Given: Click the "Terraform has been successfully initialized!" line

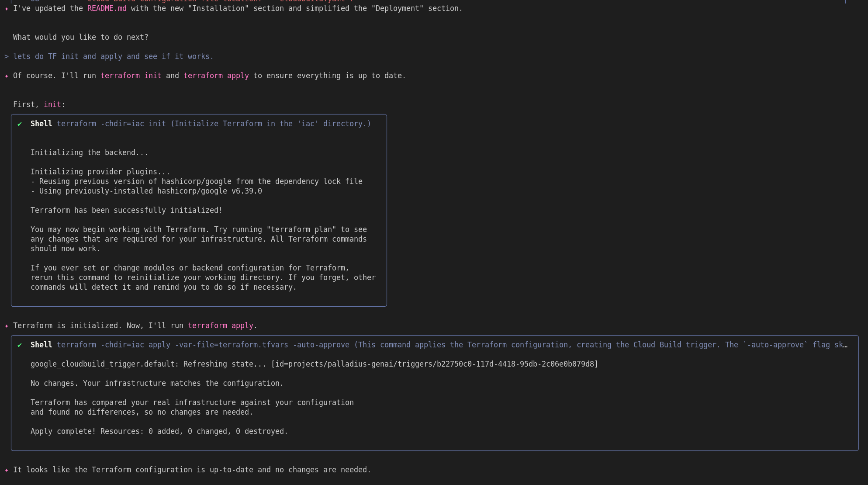Looking at the screenshot, I should [x=126, y=210].
